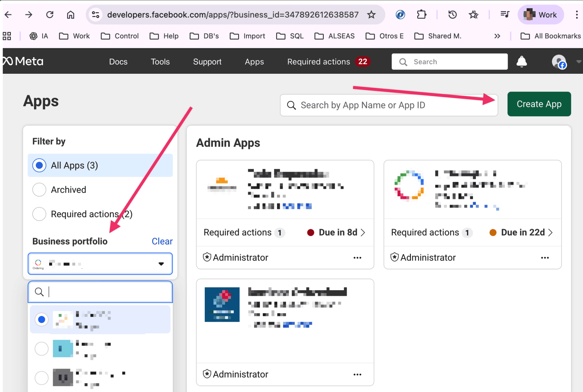
Task: Select the All Apps (3) filter
Action: click(100, 165)
